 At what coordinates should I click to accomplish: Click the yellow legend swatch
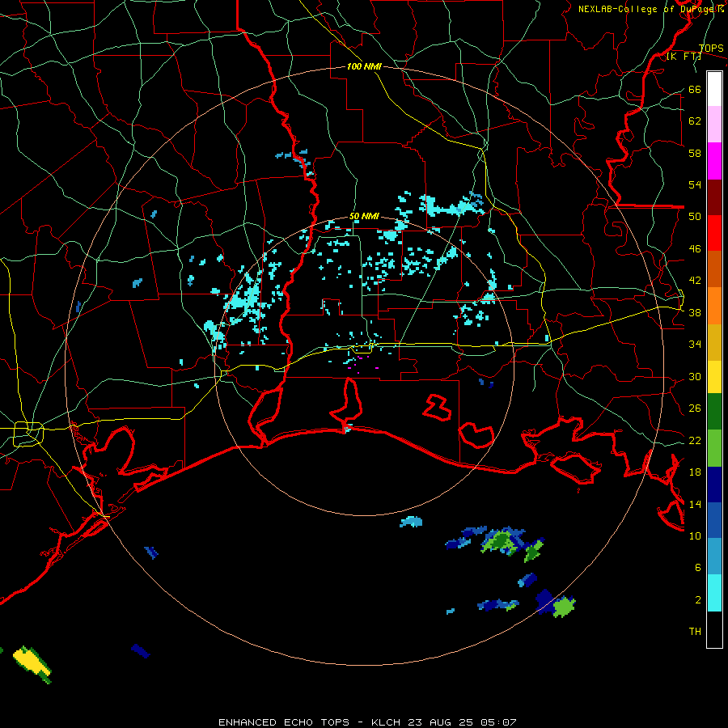pyautogui.click(x=714, y=377)
